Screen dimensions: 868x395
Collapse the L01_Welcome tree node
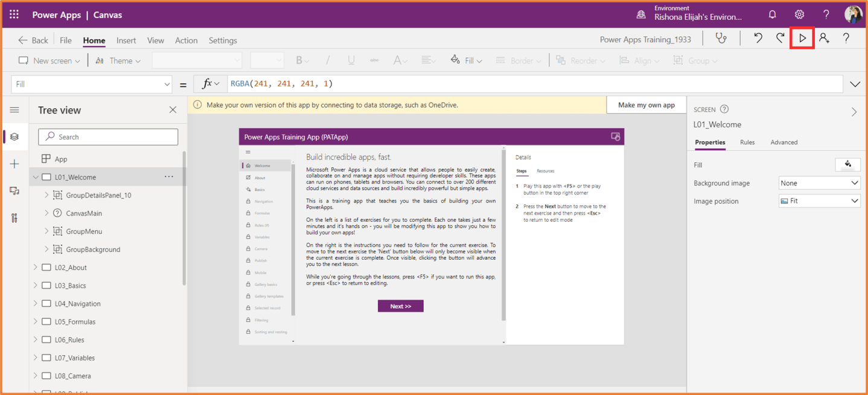(x=36, y=177)
